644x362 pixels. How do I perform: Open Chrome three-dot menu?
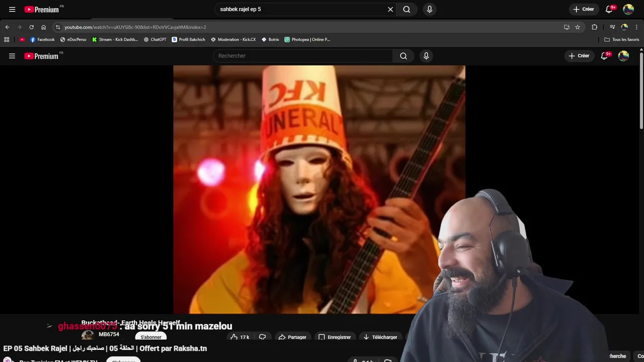[x=637, y=27]
